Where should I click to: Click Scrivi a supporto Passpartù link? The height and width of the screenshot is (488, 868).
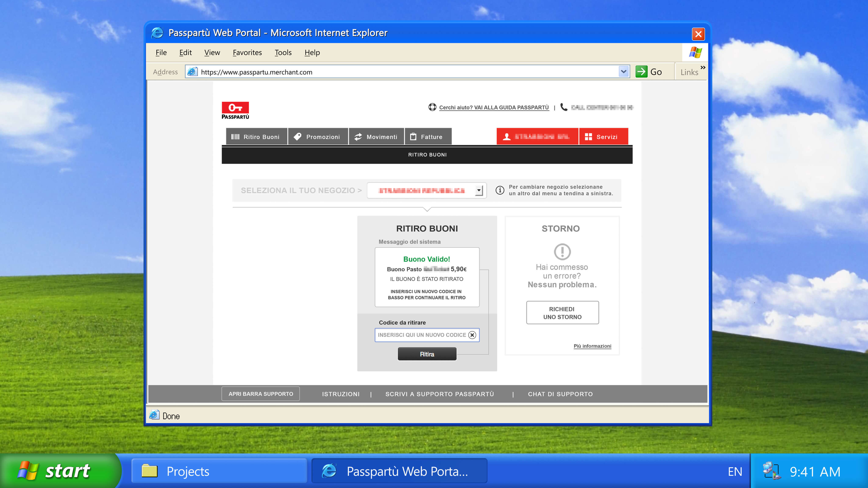point(439,394)
